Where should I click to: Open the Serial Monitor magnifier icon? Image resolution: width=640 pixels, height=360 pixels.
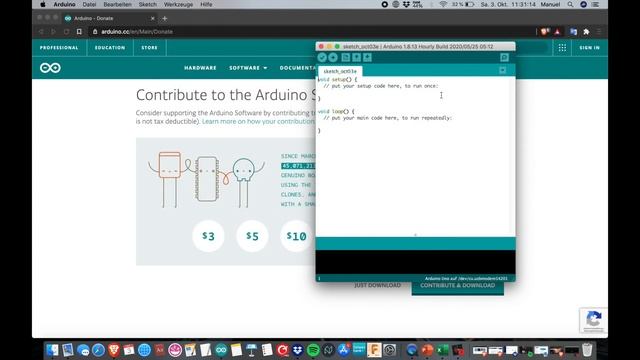tap(504, 58)
